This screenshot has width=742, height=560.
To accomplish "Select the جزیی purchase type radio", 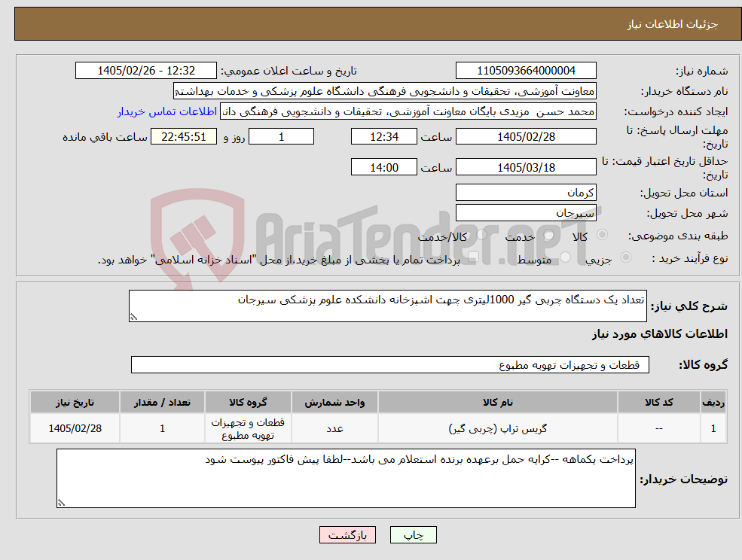I will pyautogui.click(x=625, y=257).
